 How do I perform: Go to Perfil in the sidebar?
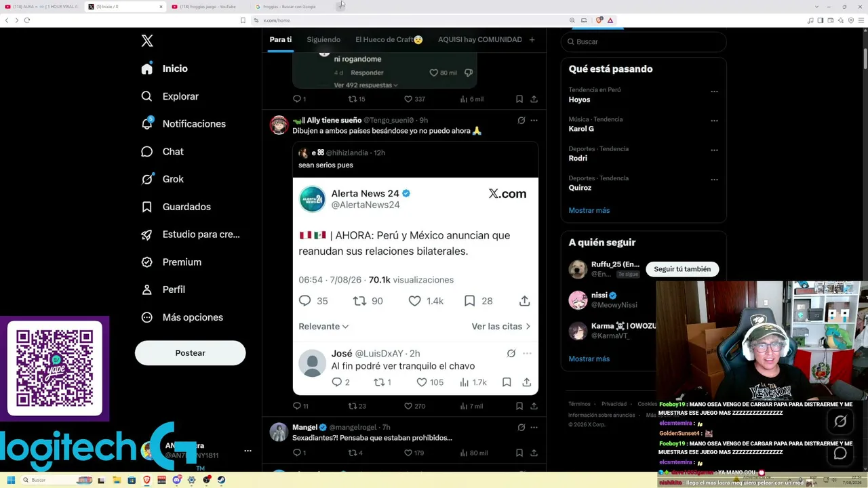(163, 289)
